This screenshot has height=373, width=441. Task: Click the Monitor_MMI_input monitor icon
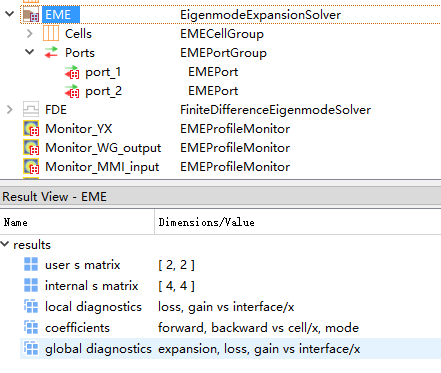pos(31,167)
